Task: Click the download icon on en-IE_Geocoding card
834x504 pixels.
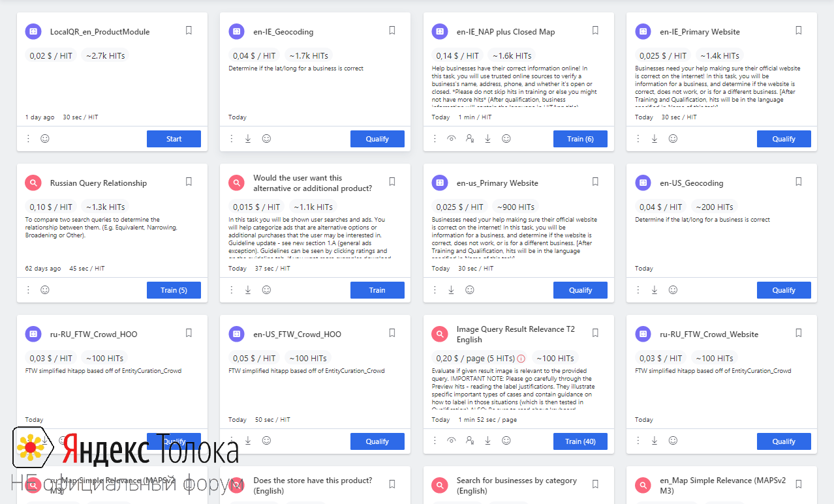Action: 248,138
